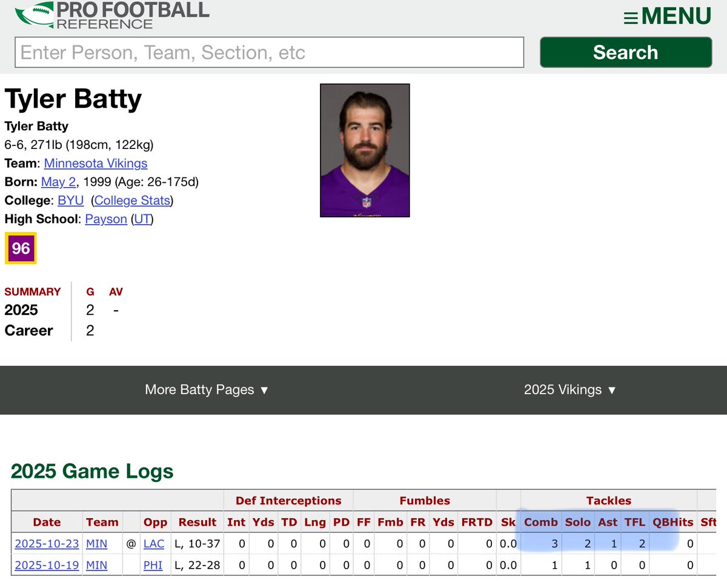Open the BYU college link

[x=71, y=200]
